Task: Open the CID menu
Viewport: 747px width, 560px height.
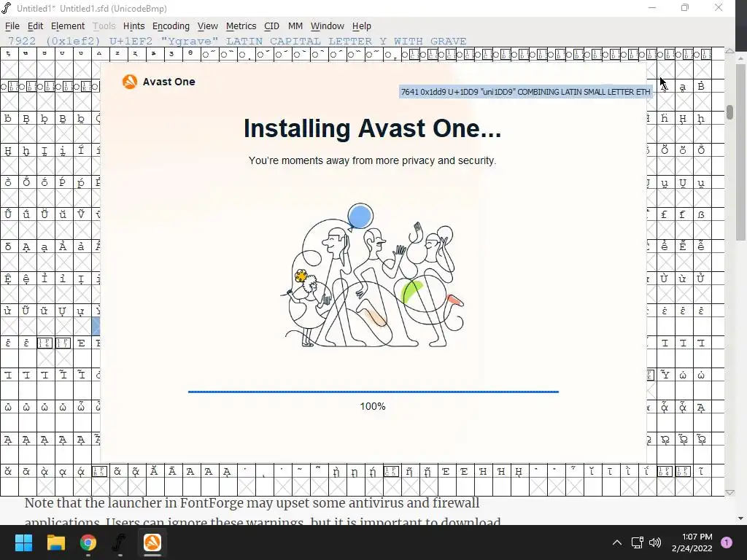Action: (271, 26)
